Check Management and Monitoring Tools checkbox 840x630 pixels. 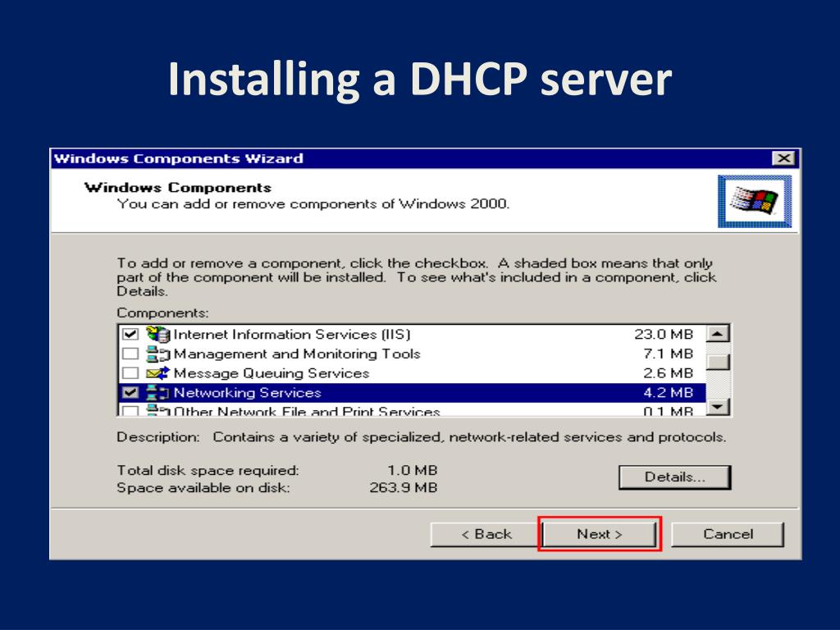(130, 354)
